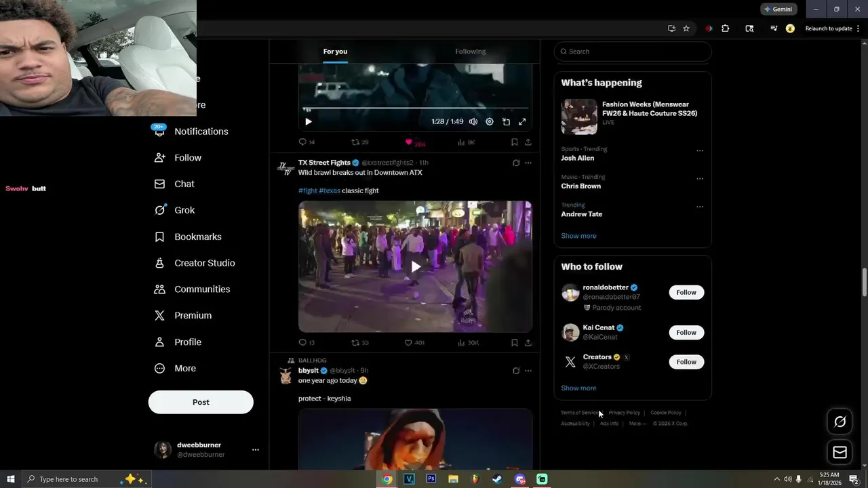This screenshot has height=488, width=868.
Task: Open Premium from the sidebar
Action: [x=183, y=316]
